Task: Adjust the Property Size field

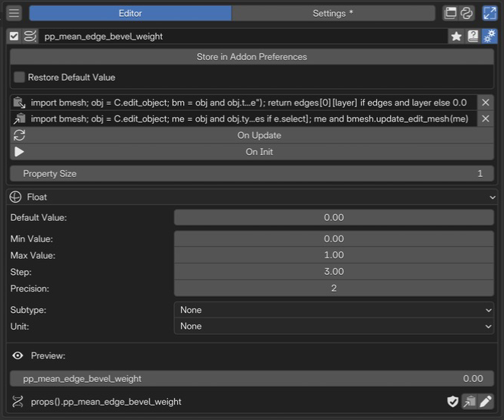Action: pos(252,174)
